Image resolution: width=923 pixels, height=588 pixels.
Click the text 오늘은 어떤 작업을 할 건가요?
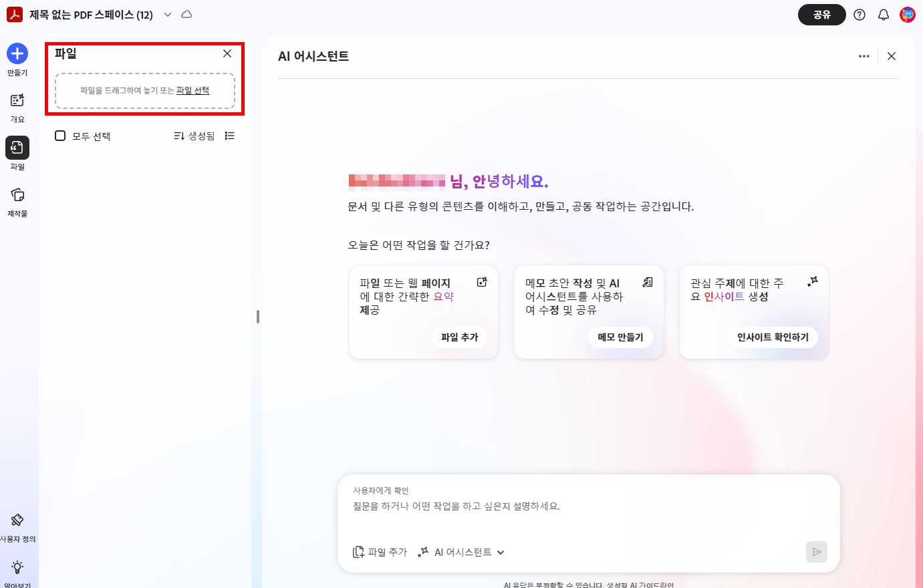pos(418,245)
